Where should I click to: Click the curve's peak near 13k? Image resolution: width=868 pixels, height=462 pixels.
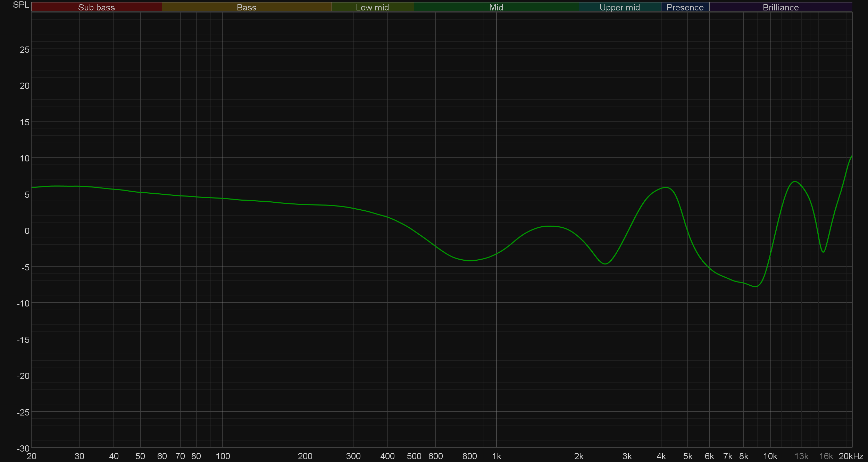pos(795,182)
